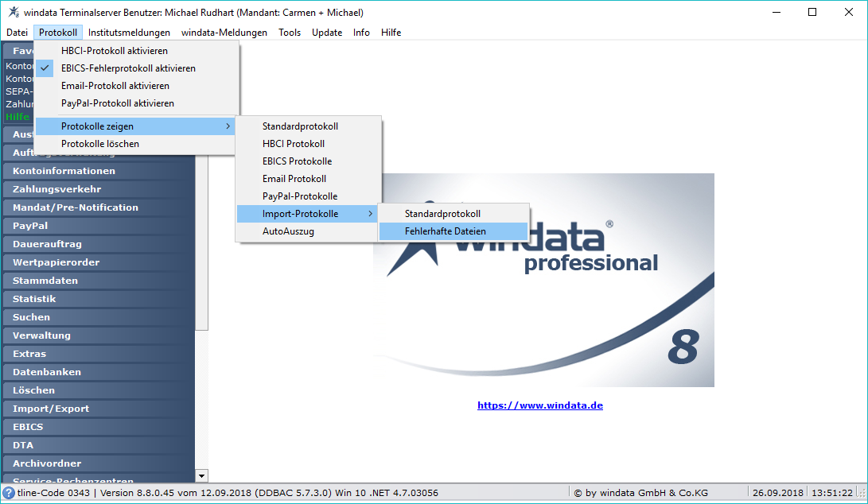Click the windata star icon in title bar
The height and width of the screenshot is (504, 868).
pos(14,12)
